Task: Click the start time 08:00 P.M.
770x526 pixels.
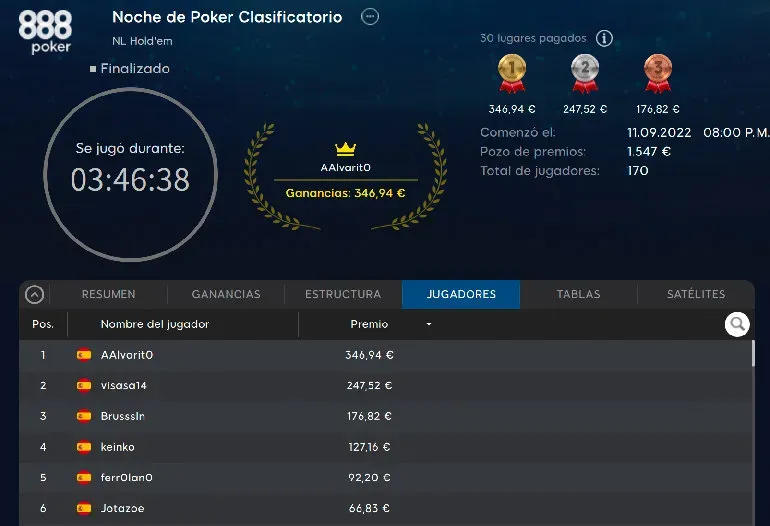Action: coord(736,133)
